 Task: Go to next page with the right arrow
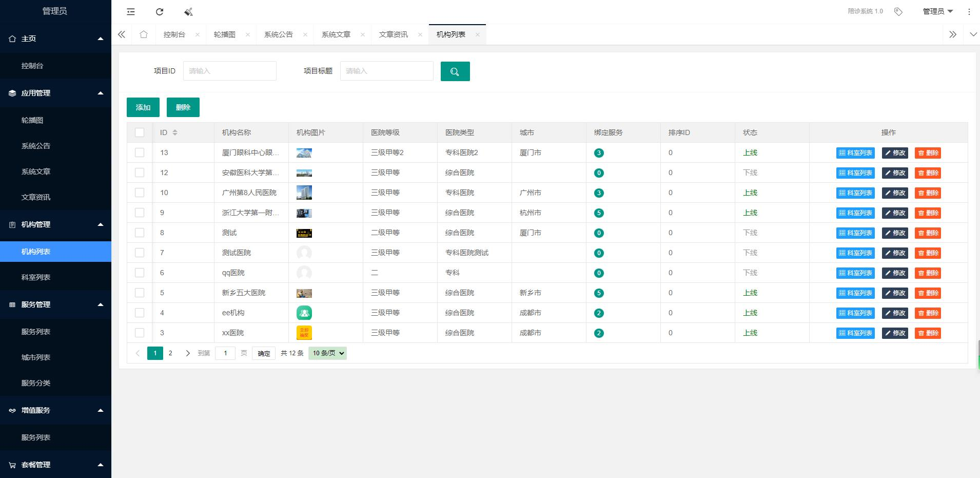pyautogui.click(x=188, y=353)
